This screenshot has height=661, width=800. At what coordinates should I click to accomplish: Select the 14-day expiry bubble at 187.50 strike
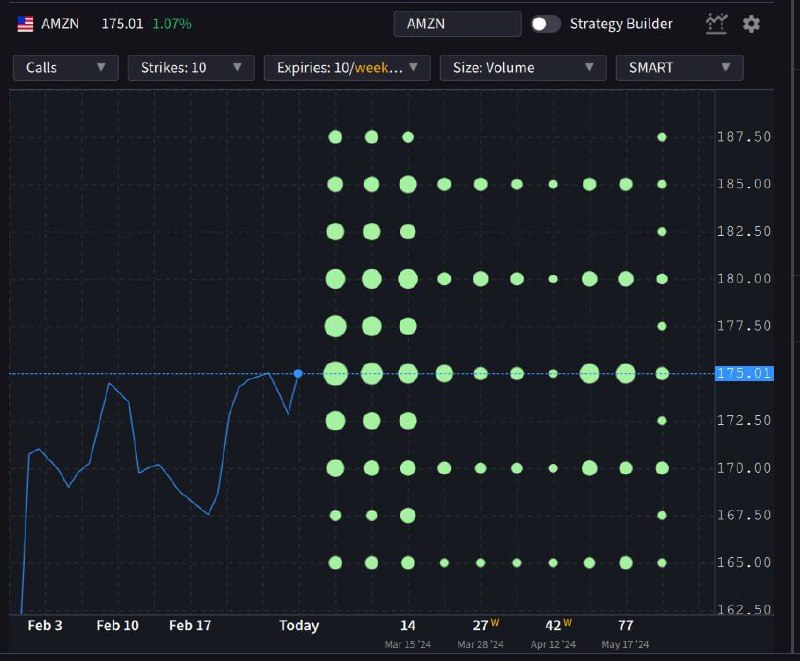[x=408, y=137]
